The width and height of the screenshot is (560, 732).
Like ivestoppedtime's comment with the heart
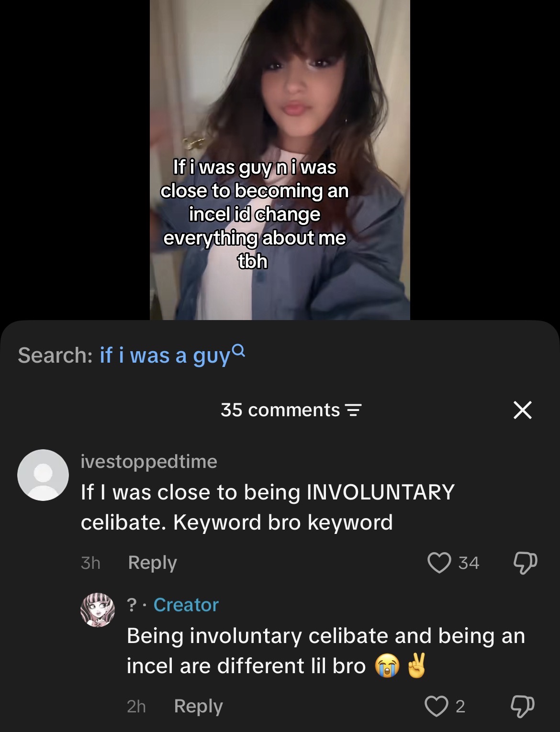pos(439,563)
